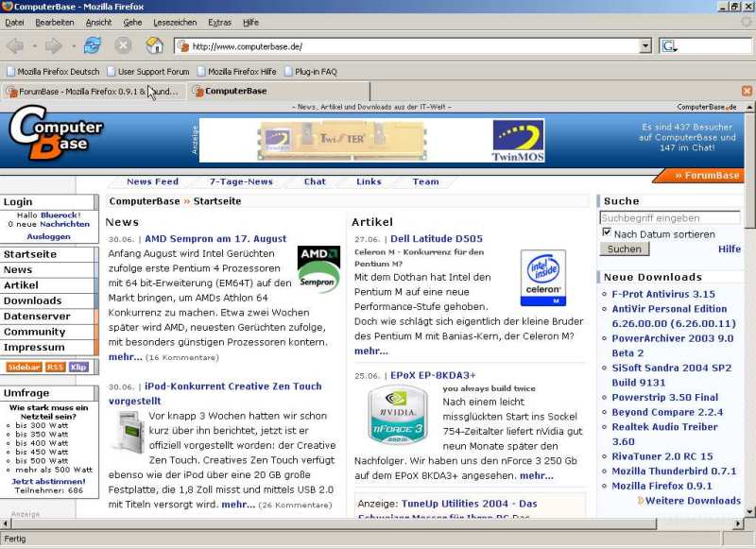Click the nVidia nForce 3 logo image
Screen dimensions: 756x549
(x=397, y=415)
